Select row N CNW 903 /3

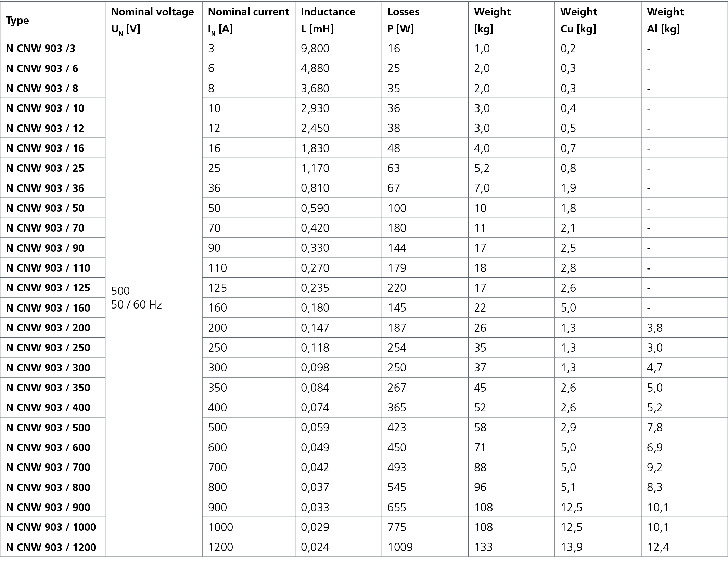(364, 48)
